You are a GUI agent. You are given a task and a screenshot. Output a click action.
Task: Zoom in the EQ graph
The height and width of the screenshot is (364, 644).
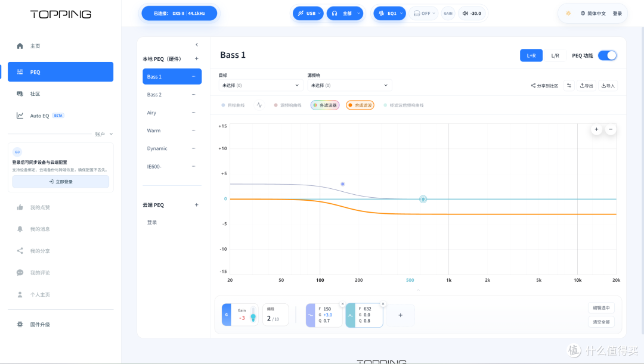(x=596, y=129)
